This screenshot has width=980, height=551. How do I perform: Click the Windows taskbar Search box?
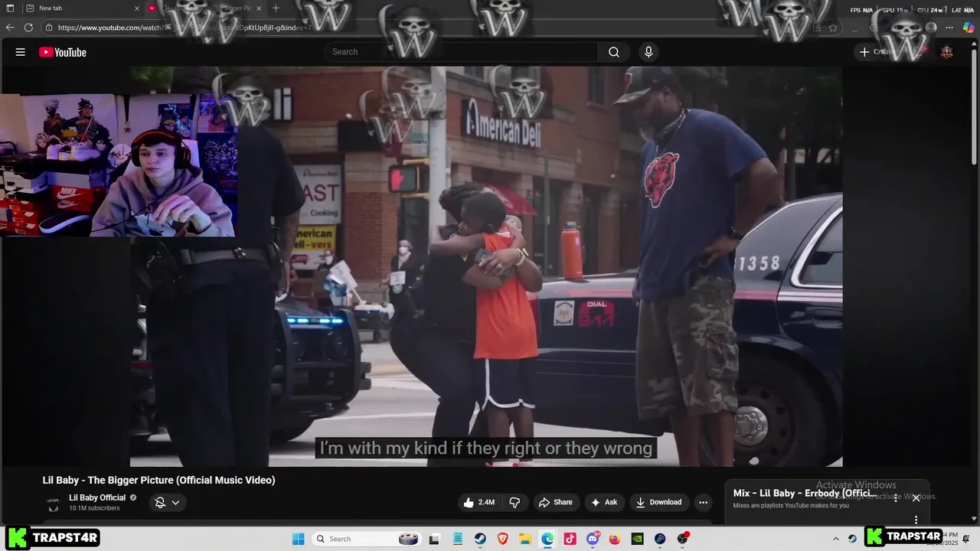click(x=367, y=539)
